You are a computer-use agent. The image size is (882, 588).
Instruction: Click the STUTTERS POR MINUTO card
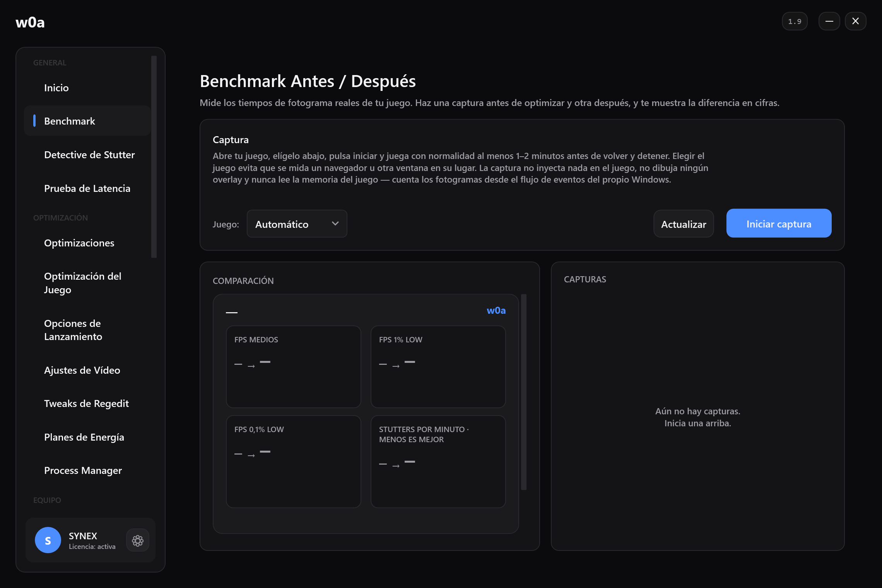[438, 462]
